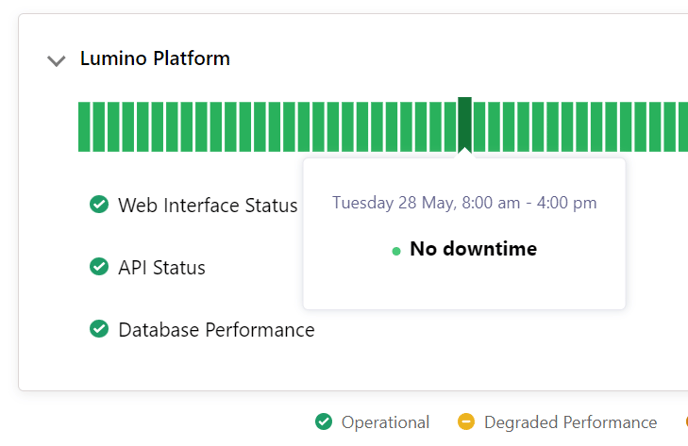Click the tooltip date Tuesday 28 May
The width and height of the screenshot is (688, 446).
tap(464, 203)
